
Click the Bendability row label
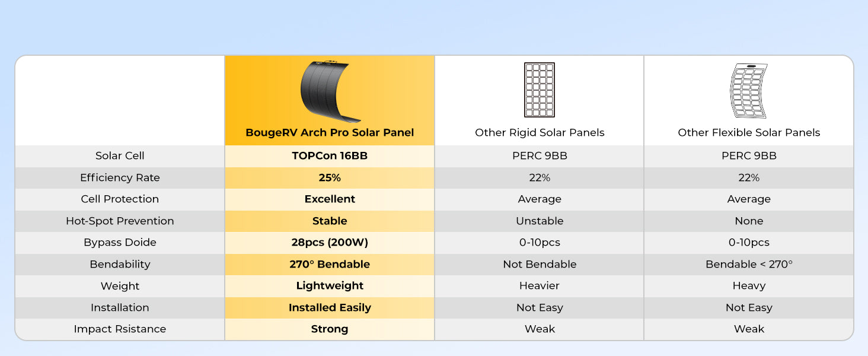click(x=120, y=265)
